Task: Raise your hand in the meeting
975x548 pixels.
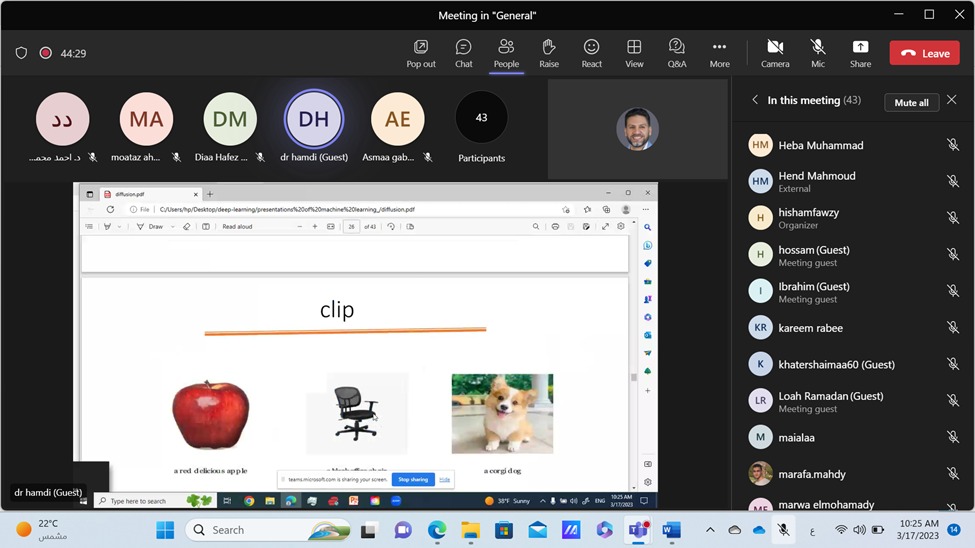Action: tap(549, 53)
